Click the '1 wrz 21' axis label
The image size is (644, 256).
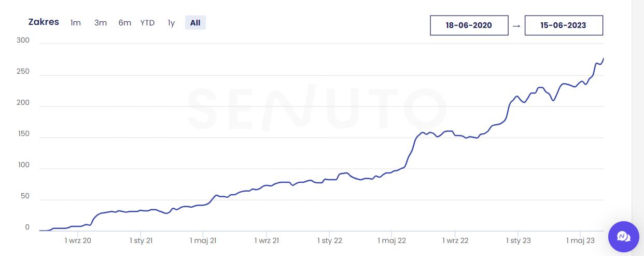click(x=267, y=240)
